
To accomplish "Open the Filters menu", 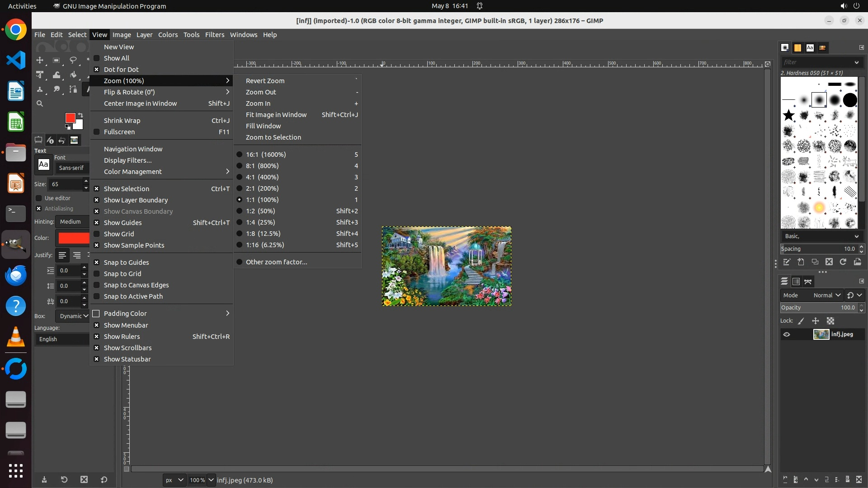I will [x=214, y=35].
